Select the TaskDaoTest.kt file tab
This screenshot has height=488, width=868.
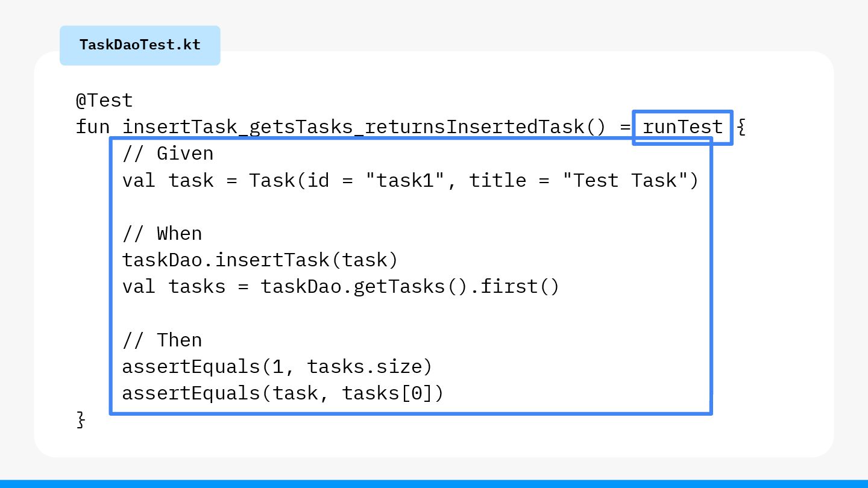click(140, 45)
